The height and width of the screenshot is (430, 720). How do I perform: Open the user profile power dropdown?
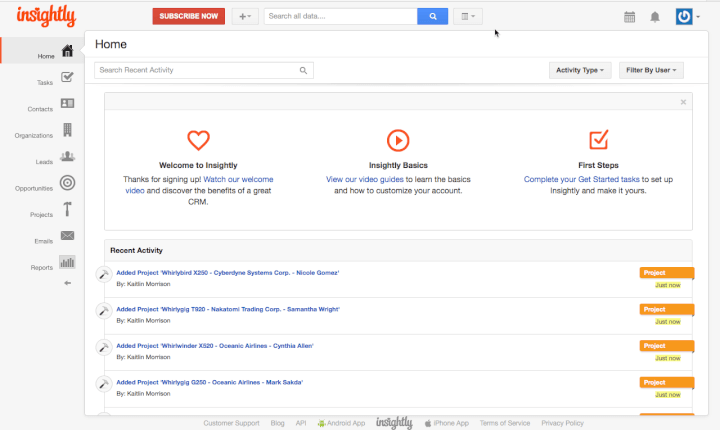point(688,17)
